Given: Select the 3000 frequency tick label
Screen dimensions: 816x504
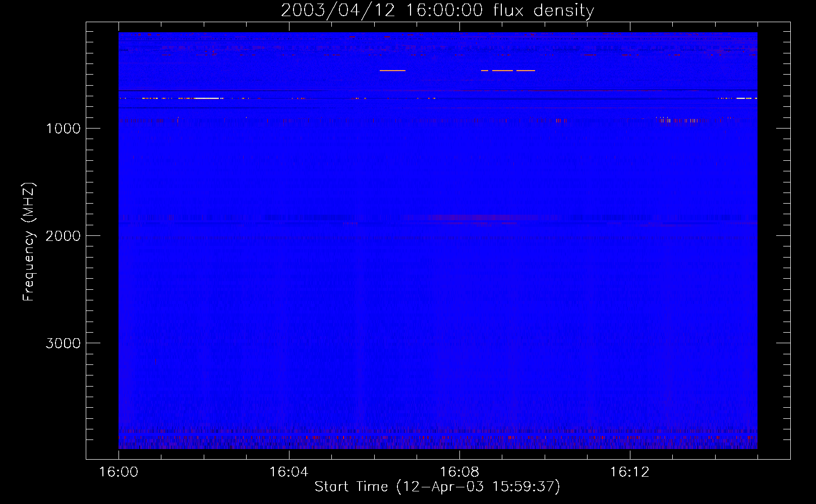Looking at the screenshot, I should 63,343.
